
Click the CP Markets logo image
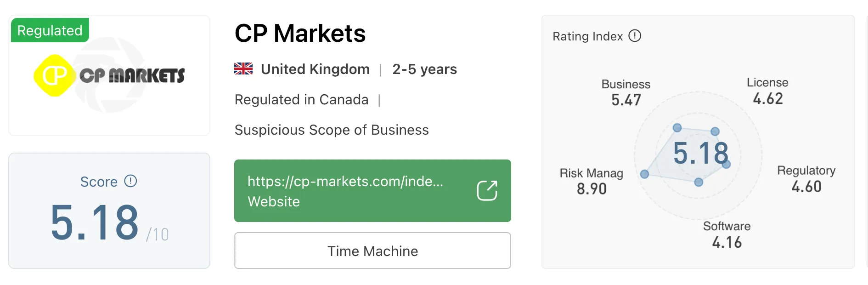pos(109,76)
